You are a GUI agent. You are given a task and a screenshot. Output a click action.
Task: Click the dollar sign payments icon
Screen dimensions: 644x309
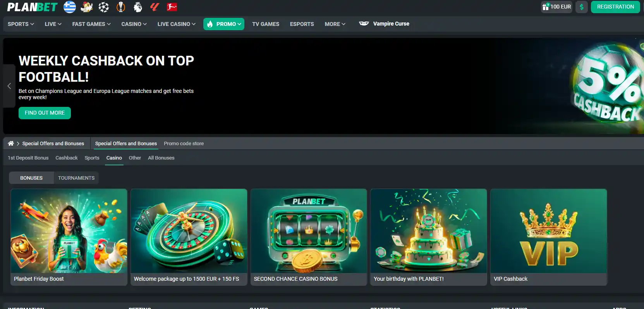[582, 7]
